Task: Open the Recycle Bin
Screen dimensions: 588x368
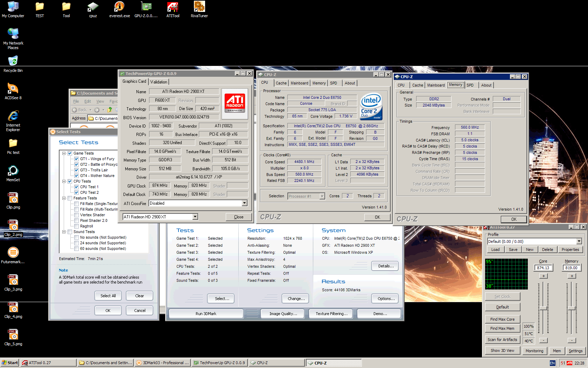Action: [13, 64]
